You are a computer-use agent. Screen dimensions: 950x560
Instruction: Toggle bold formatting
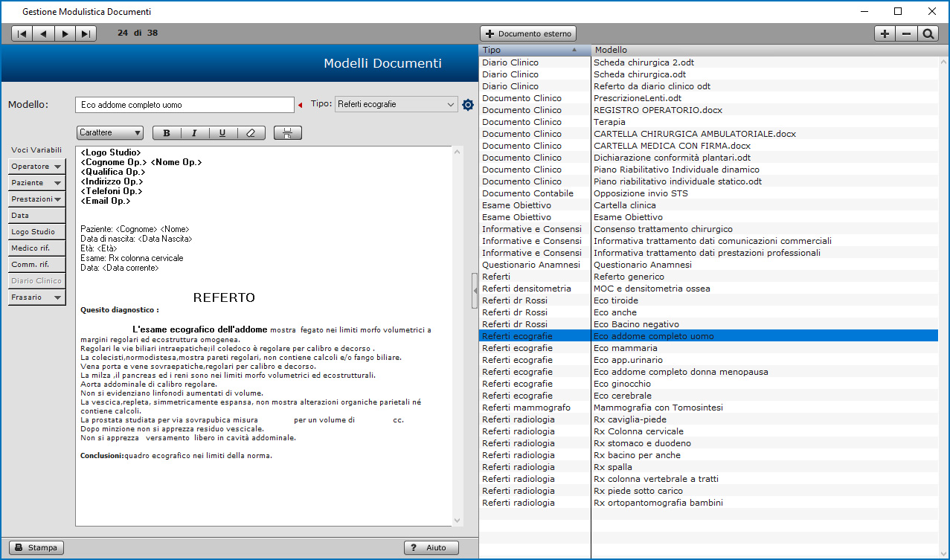point(167,133)
